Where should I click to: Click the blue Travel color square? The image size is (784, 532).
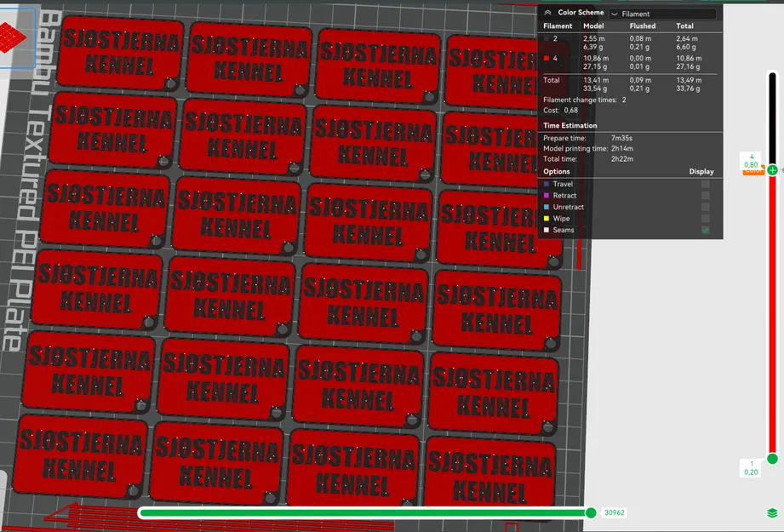click(x=547, y=184)
